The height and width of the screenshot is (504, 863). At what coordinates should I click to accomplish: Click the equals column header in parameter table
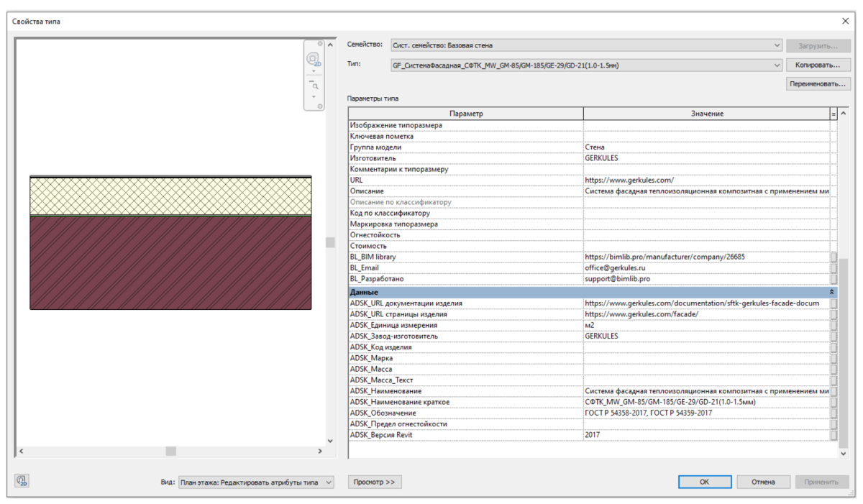coord(834,114)
